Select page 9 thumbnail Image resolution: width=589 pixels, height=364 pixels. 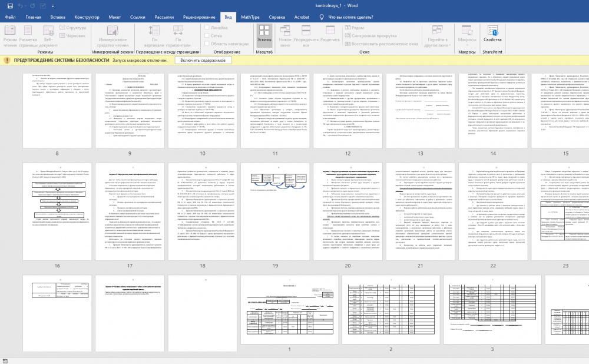tap(130, 111)
